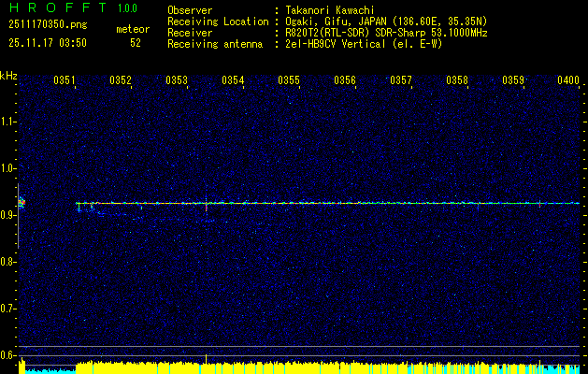This screenshot has width=588, height=374.
Task: Select the 0358 time marker
Action: pyautogui.click(x=457, y=81)
